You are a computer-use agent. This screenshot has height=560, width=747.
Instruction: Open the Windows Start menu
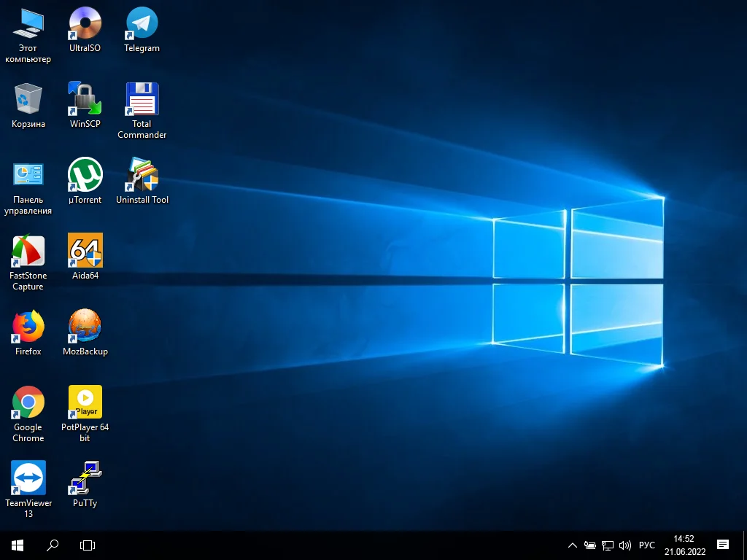[x=18, y=545]
